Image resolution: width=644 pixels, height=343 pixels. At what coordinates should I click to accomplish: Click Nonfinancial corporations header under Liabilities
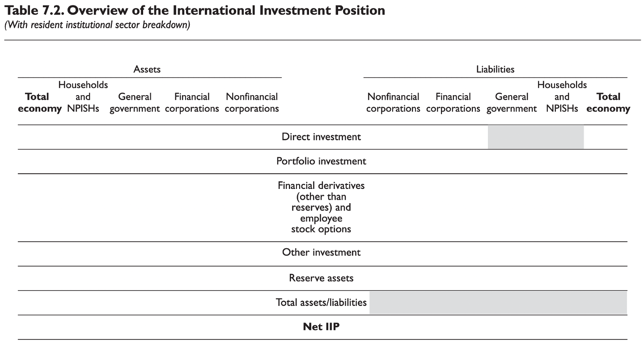point(393,103)
